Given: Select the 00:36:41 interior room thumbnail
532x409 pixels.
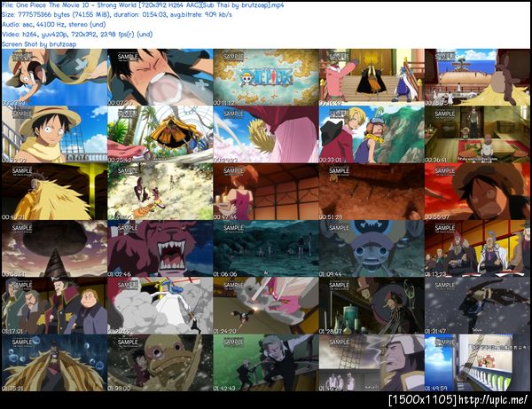Looking at the screenshot, I should (477, 134).
